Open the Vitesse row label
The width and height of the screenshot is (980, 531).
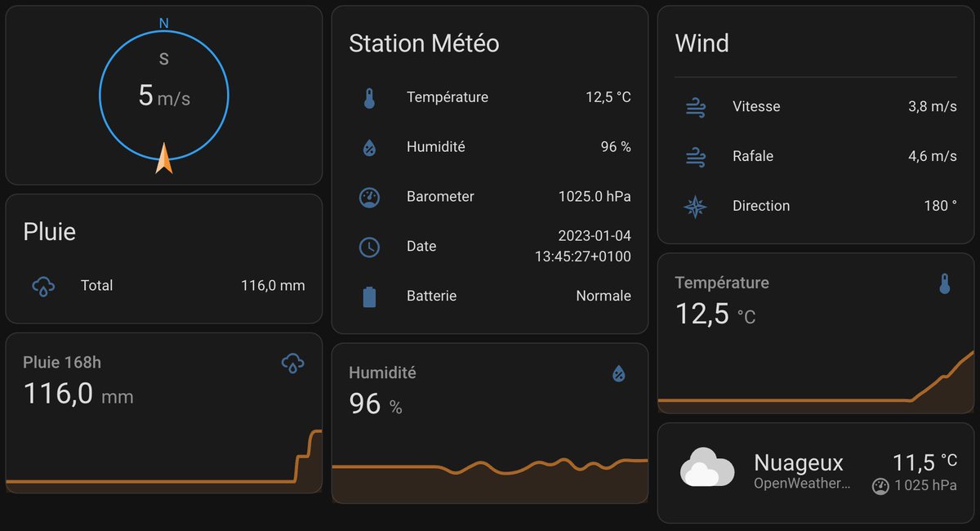pos(756,107)
